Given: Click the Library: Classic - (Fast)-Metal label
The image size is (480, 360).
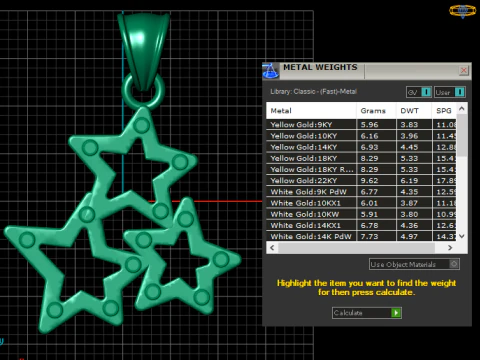Looking at the screenshot, I should coord(313,91).
